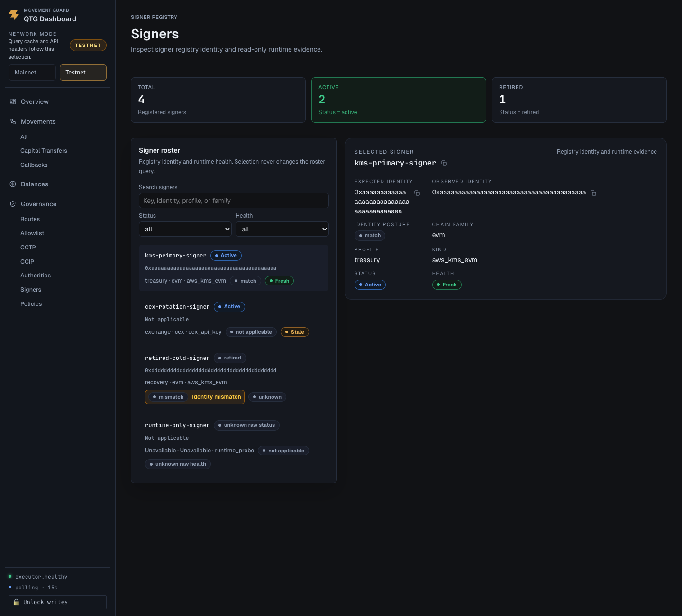Click the Identity mismatch warning badge
The width and height of the screenshot is (682, 616).
click(x=195, y=397)
